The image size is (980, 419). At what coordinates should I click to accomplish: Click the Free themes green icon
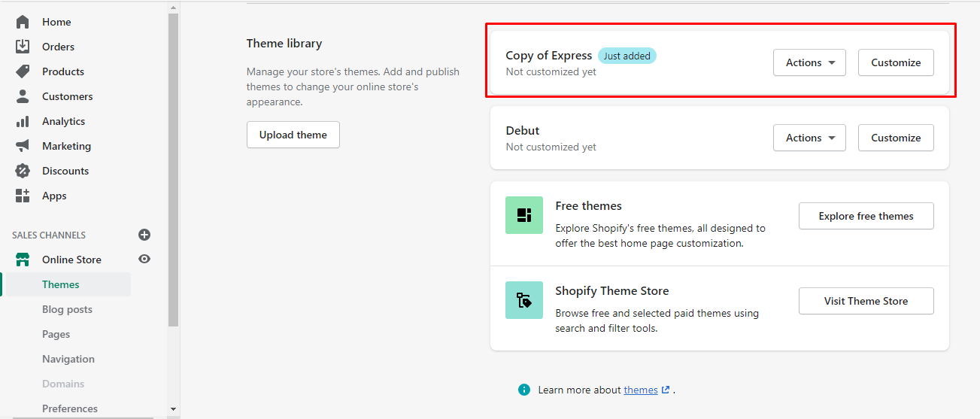(524, 215)
